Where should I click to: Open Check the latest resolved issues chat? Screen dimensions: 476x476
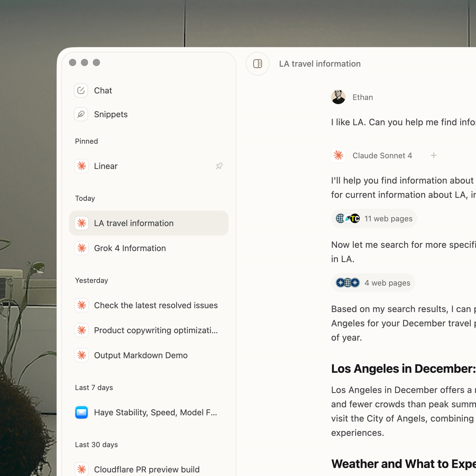[156, 305]
